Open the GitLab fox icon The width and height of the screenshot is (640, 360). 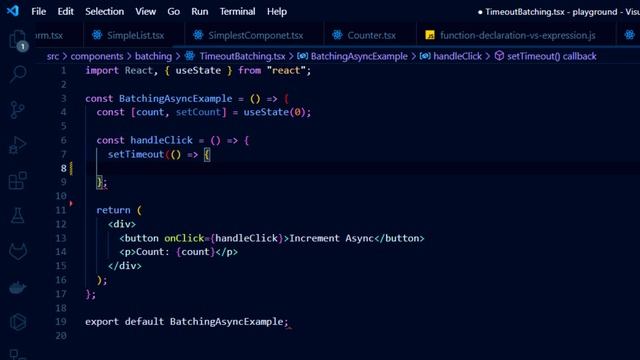pyautogui.click(x=18, y=251)
